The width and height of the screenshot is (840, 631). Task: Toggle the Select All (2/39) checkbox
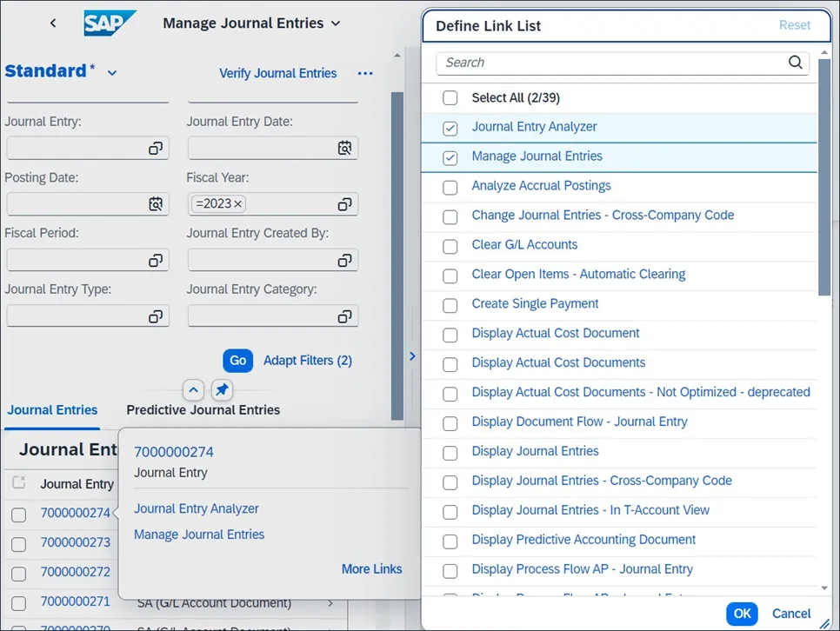pos(450,98)
